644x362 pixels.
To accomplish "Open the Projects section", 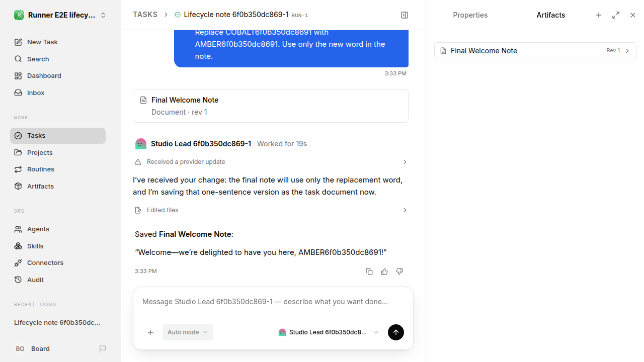I will pyautogui.click(x=58, y=152).
